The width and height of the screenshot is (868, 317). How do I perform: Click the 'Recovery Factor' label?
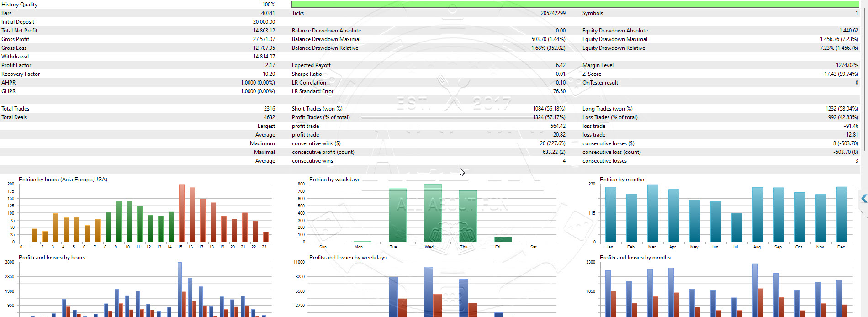(x=21, y=74)
